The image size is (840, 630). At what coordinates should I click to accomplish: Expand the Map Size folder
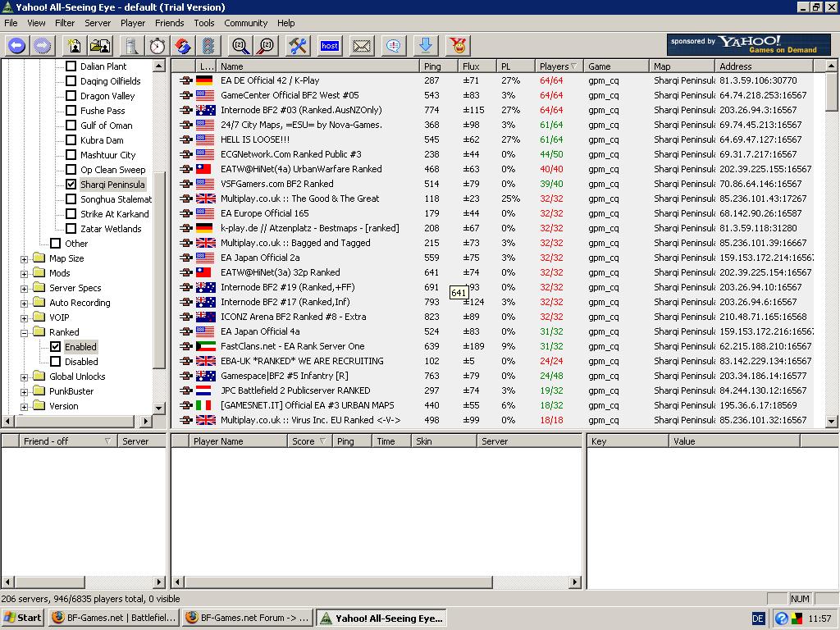pyautogui.click(x=25, y=258)
